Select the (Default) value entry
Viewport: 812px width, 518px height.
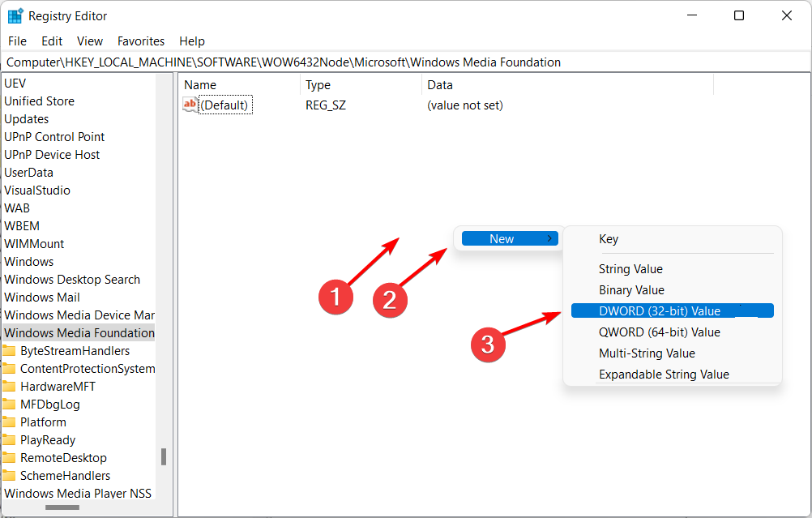(225, 105)
